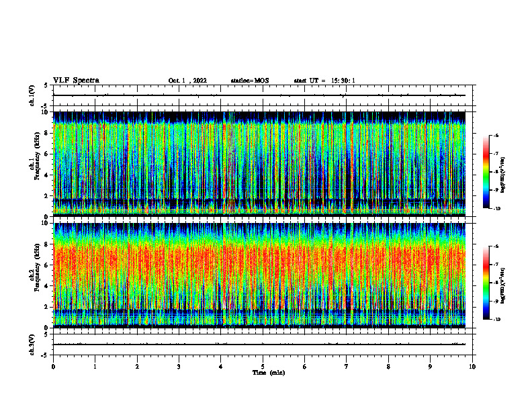The image size is (532, 411).
Task: Click the "-6" label on ch.2 color bar
Action: coord(496,246)
